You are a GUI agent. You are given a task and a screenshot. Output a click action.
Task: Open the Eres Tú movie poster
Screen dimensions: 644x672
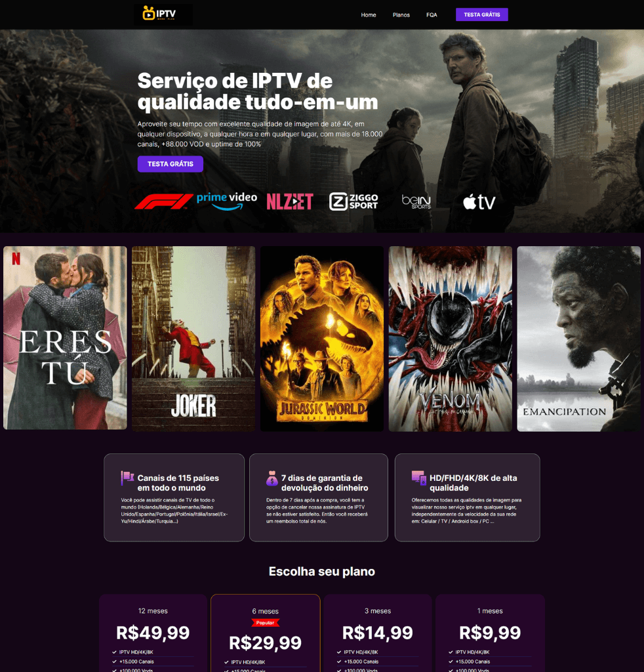point(65,338)
